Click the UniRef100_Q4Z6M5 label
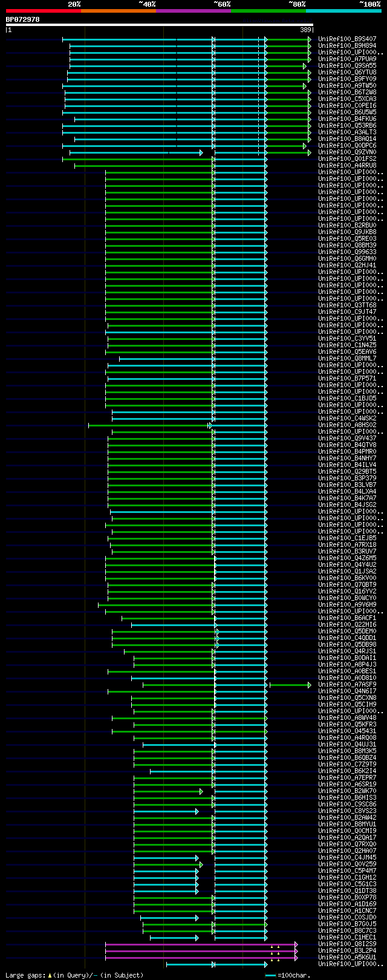The height and width of the screenshot is (980, 387). [347, 558]
